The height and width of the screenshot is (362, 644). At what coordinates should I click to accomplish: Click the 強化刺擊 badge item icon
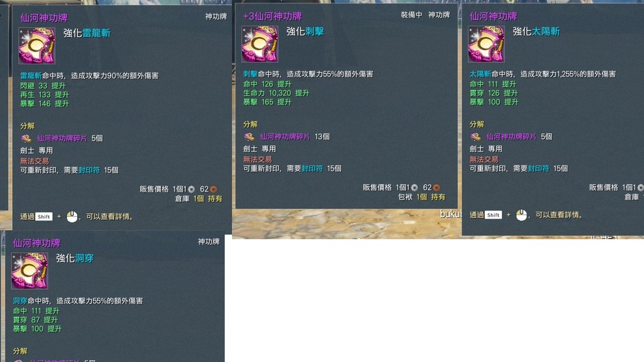click(x=260, y=44)
